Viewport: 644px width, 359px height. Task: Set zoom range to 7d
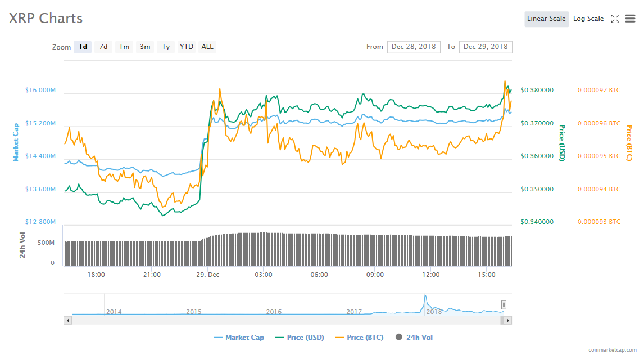[x=103, y=47]
